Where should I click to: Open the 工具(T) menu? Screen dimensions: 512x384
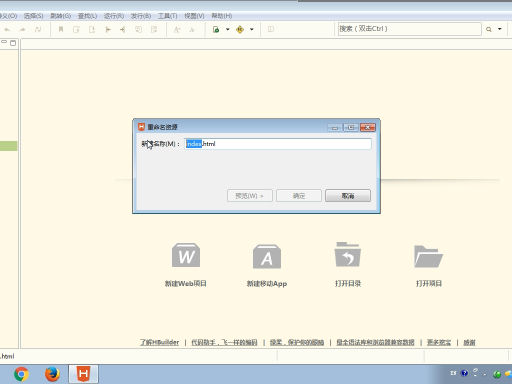click(167, 16)
